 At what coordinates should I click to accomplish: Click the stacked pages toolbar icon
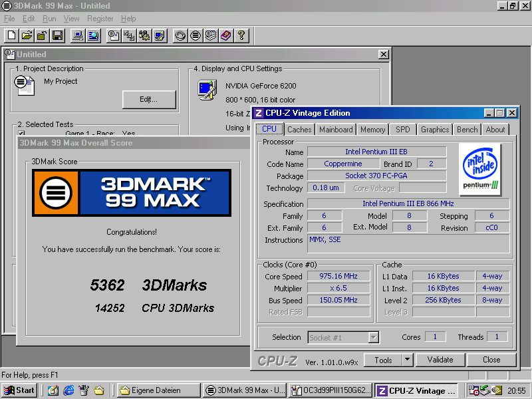pyautogui.click(x=211, y=35)
